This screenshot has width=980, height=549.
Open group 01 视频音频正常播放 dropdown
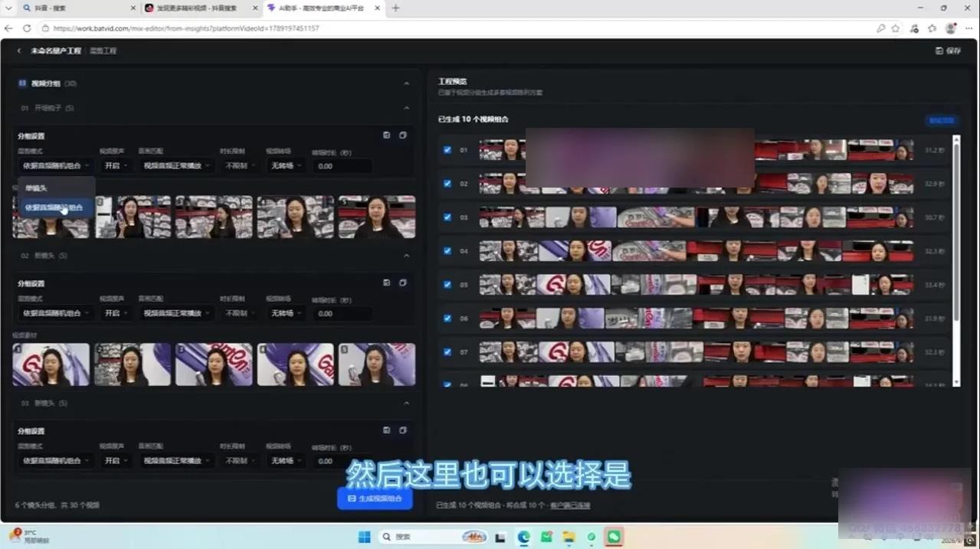coord(178,165)
